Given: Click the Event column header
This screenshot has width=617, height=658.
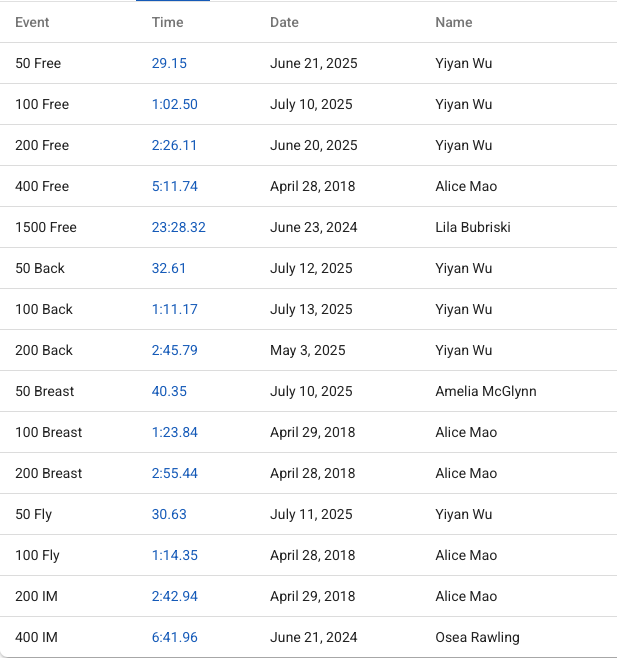Looking at the screenshot, I should click(32, 22).
